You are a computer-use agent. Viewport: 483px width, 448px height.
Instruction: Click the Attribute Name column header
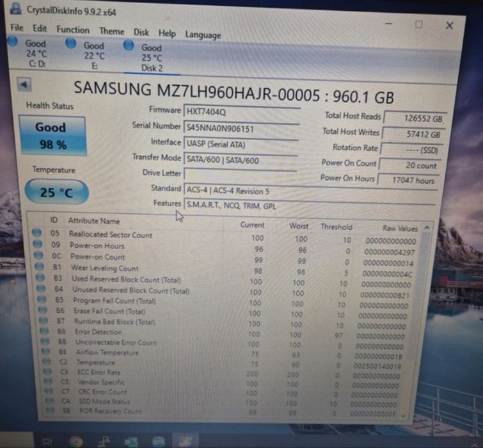pyautogui.click(x=94, y=221)
